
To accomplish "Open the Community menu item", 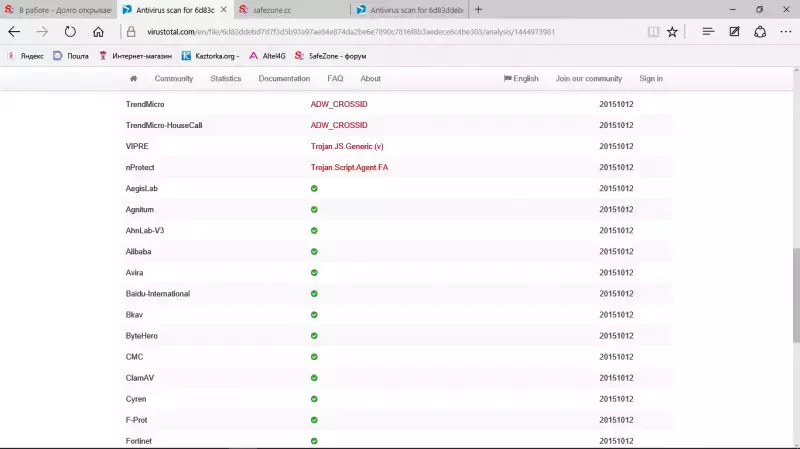I will point(173,79).
